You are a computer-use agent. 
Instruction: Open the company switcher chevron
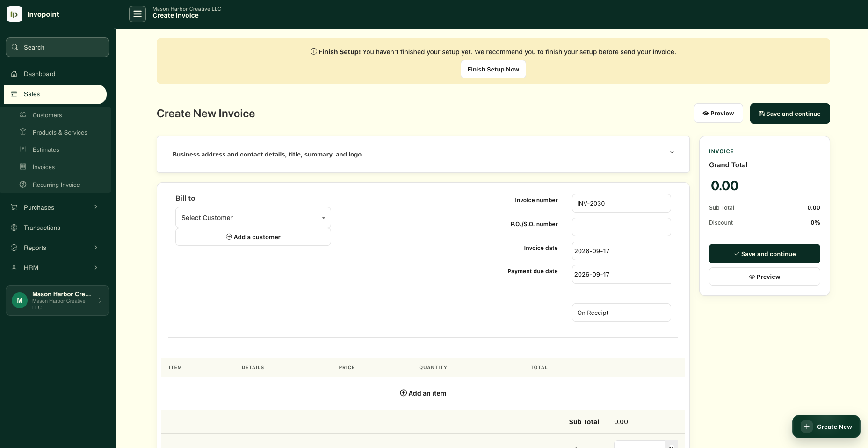[100, 300]
